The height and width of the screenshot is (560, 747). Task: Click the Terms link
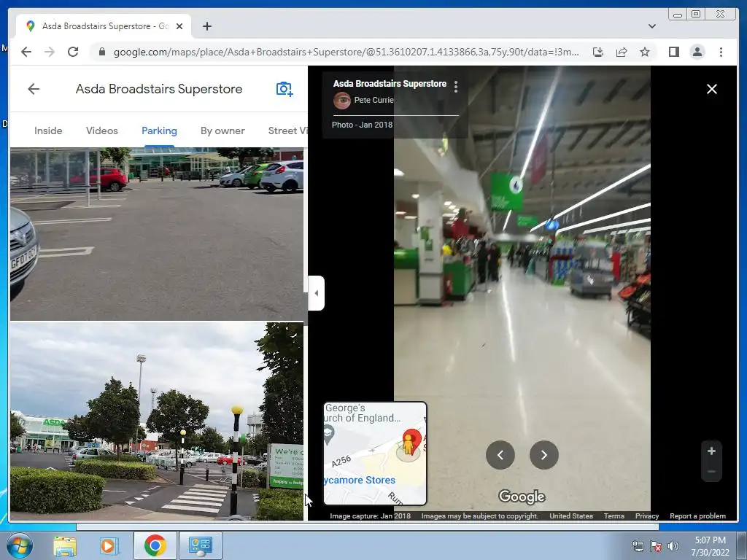[x=614, y=516]
